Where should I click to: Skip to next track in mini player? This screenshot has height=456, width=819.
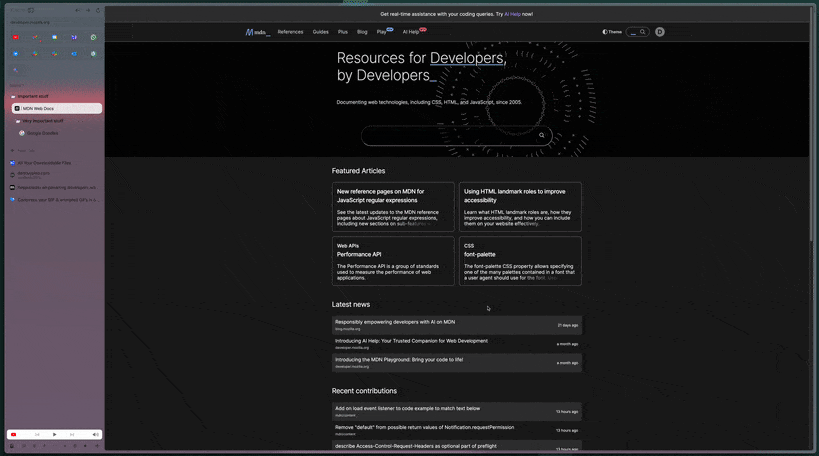(x=72, y=435)
